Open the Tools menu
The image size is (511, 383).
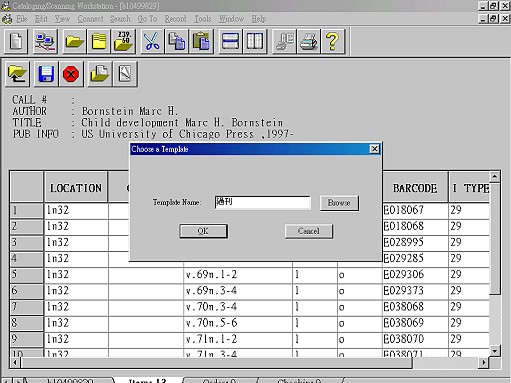tap(203, 19)
